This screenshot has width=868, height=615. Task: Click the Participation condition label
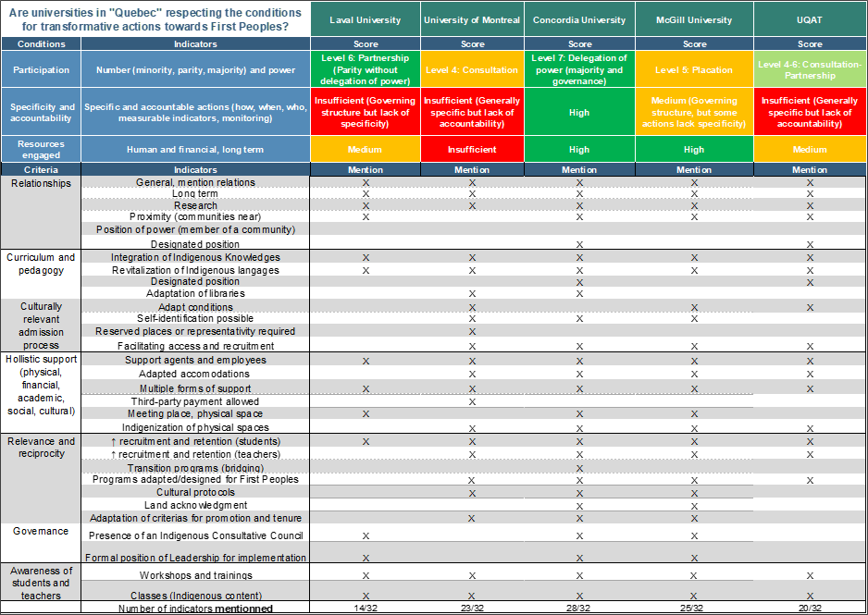pyautogui.click(x=41, y=70)
